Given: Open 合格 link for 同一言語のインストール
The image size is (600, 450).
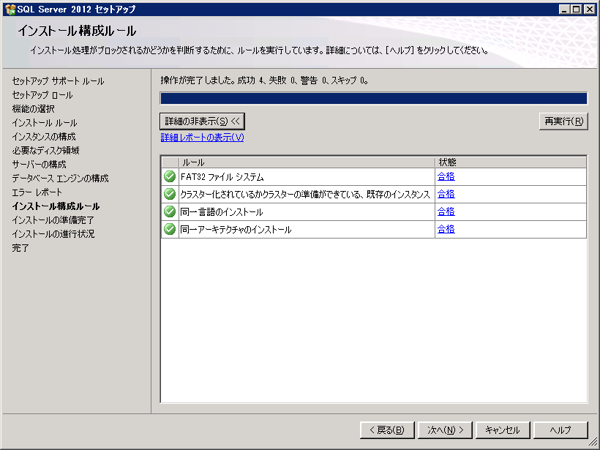Looking at the screenshot, I should tap(446, 212).
